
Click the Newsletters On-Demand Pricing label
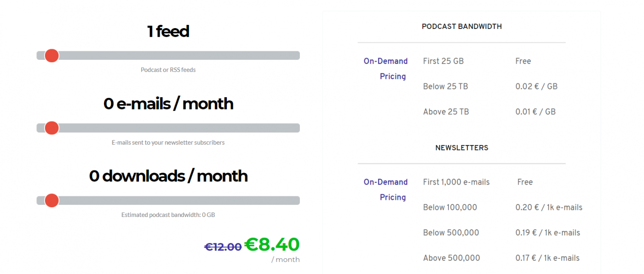pos(385,190)
